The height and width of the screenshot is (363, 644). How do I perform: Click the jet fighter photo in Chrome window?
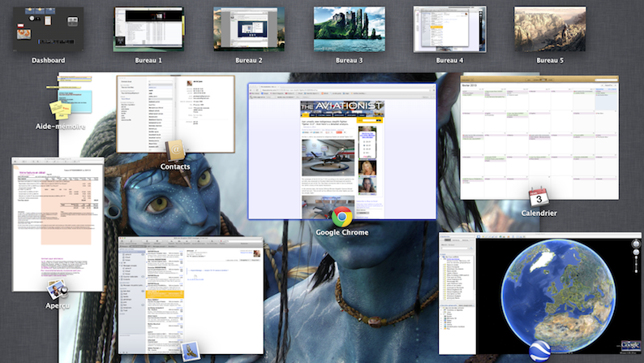[x=328, y=158]
